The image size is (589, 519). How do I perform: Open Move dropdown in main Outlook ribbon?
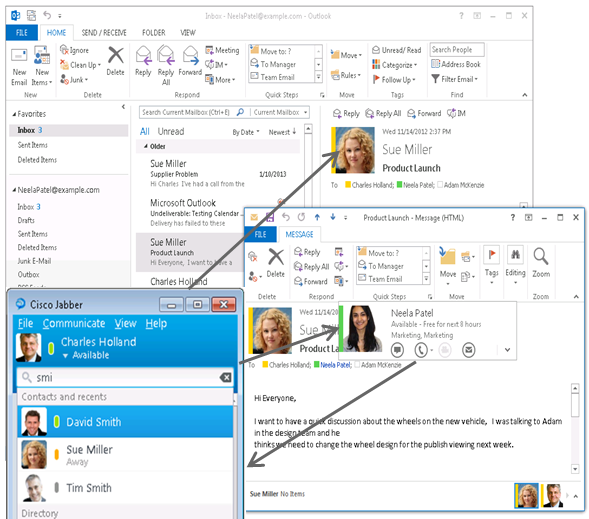[x=346, y=55]
